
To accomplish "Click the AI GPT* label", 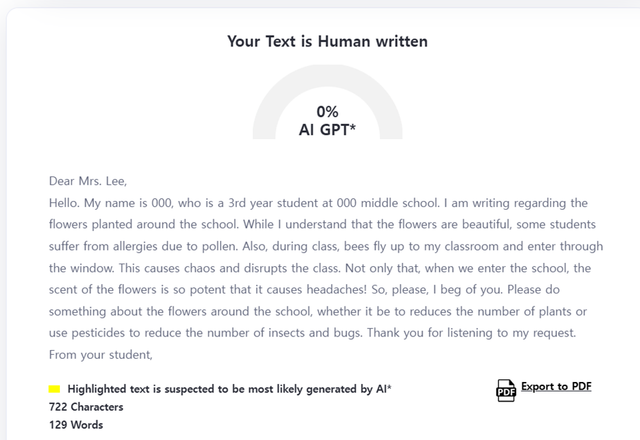I will pyautogui.click(x=327, y=129).
